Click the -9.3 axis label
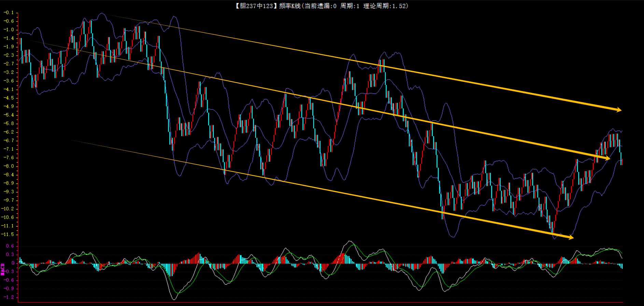This screenshot has width=644, height=306. click(9, 192)
